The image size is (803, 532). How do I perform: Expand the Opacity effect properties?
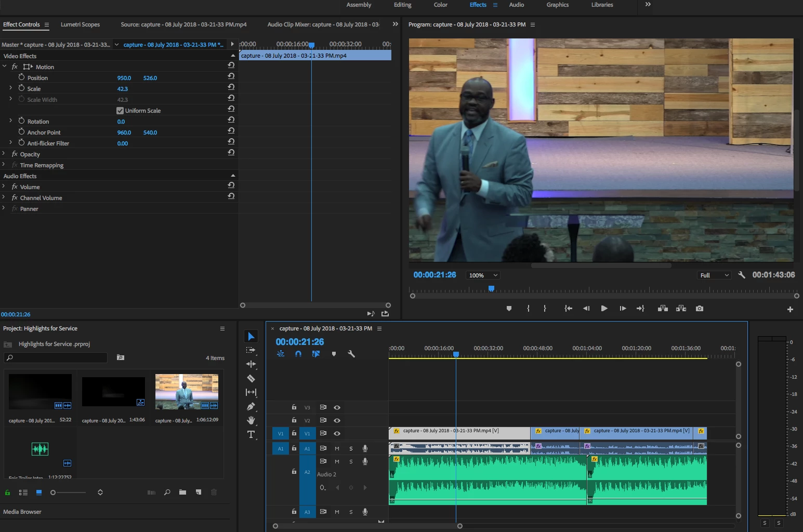[4, 154]
